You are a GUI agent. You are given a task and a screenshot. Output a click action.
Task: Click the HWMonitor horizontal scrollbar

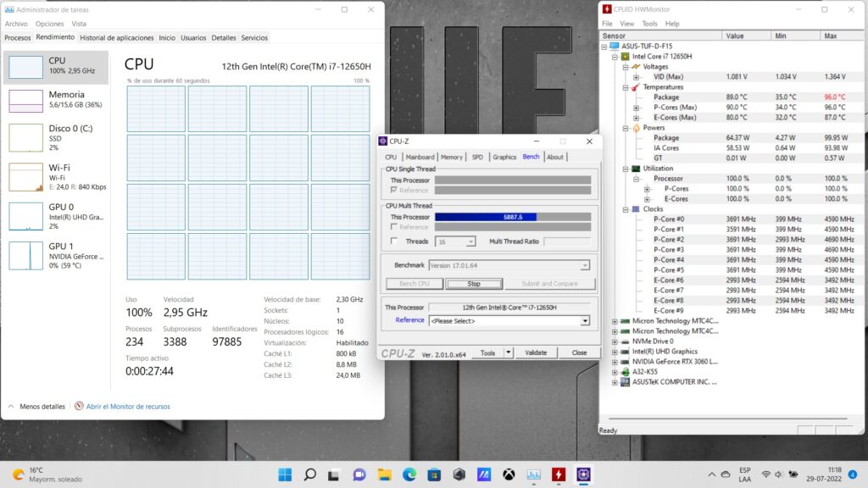point(728,419)
